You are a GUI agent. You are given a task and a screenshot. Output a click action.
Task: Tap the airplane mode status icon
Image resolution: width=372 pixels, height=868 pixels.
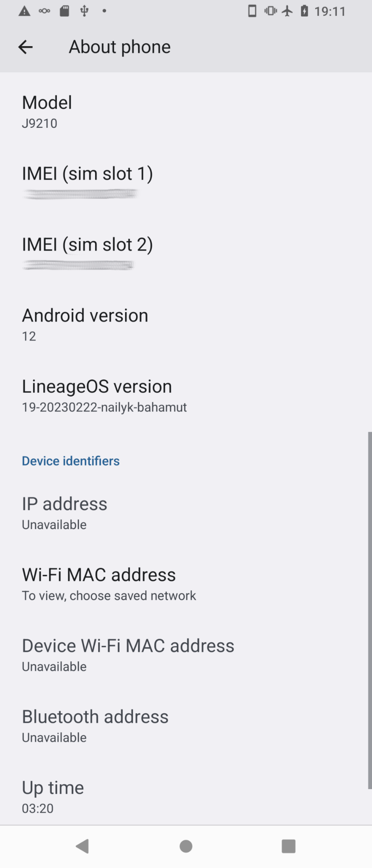tap(288, 11)
